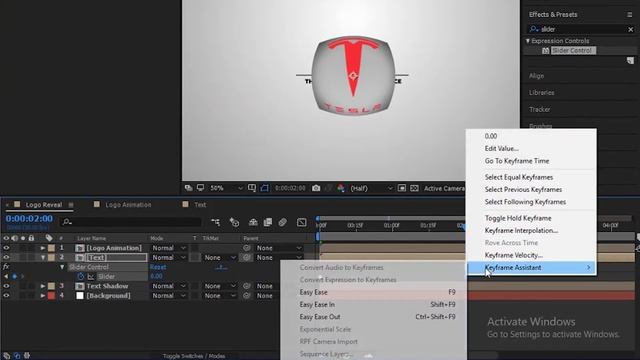Expand the Background layer
This screenshot has height=360, width=640.
42,296
